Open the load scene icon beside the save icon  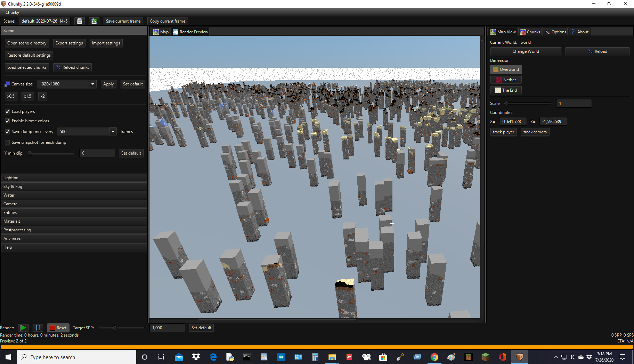(94, 21)
